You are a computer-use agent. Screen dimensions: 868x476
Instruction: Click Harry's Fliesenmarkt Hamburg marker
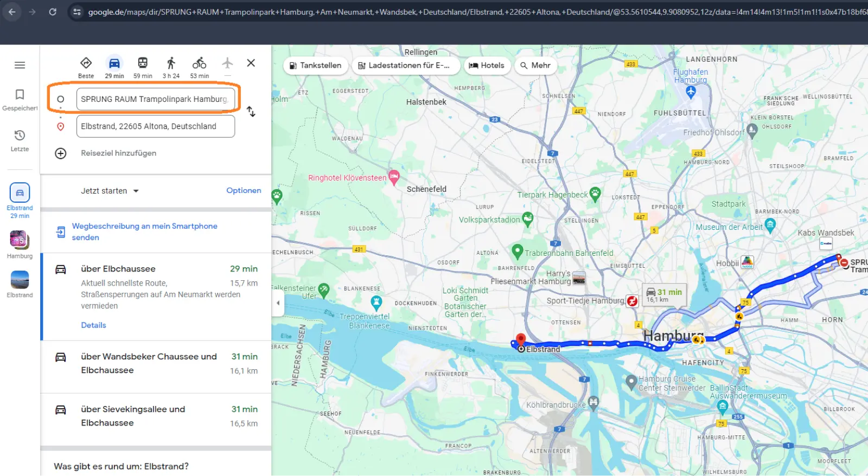579,278
